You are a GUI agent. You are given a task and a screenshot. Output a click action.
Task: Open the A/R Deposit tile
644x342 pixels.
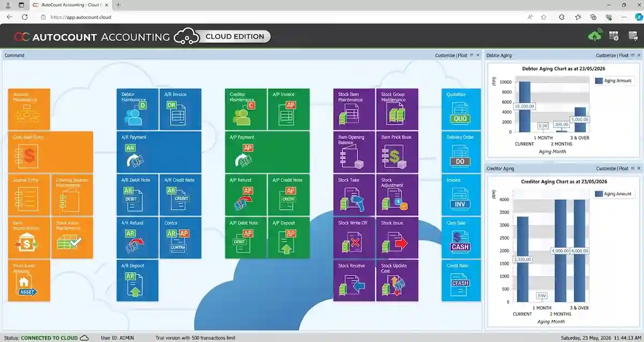click(137, 281)
